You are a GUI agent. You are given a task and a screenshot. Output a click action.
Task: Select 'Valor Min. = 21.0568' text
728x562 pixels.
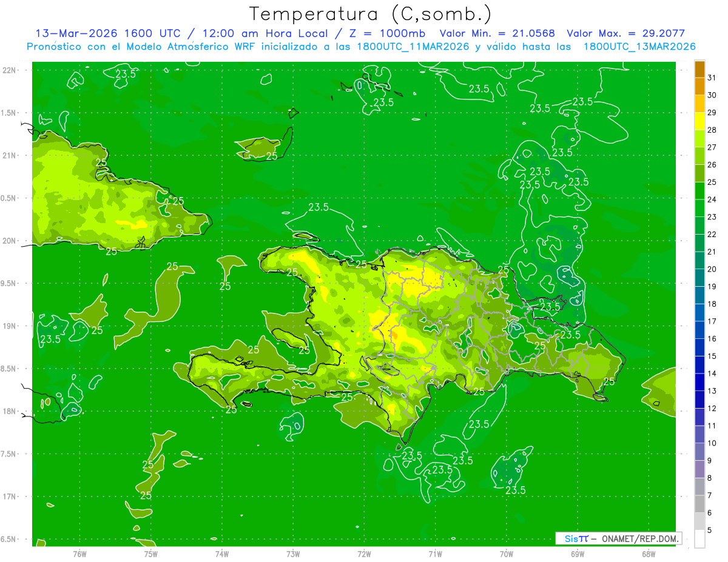click(x=497, y=33)
